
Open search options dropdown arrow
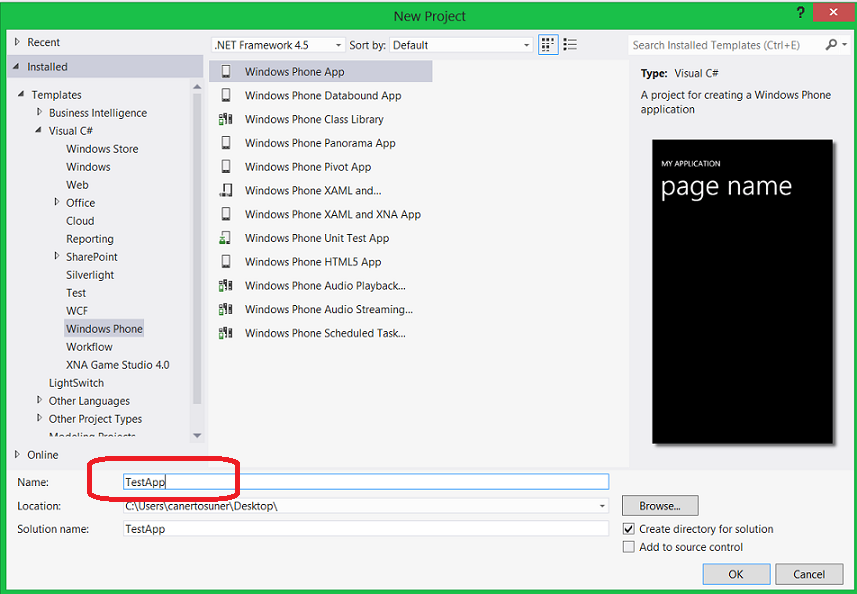(x=845, y=45)
